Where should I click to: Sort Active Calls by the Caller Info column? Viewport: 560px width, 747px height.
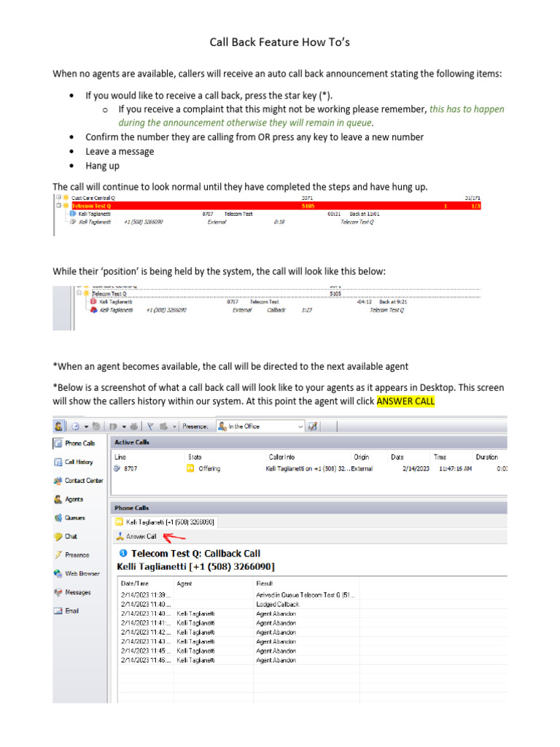point(281,457)
